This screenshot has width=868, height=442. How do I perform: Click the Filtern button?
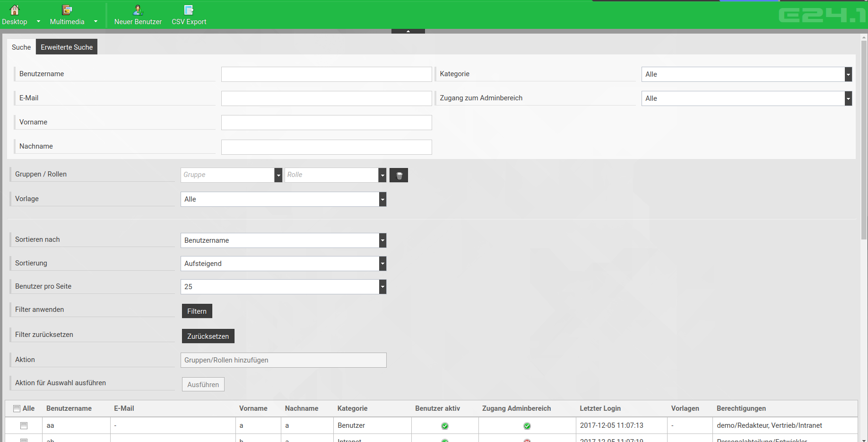click(x=197, y=311)
